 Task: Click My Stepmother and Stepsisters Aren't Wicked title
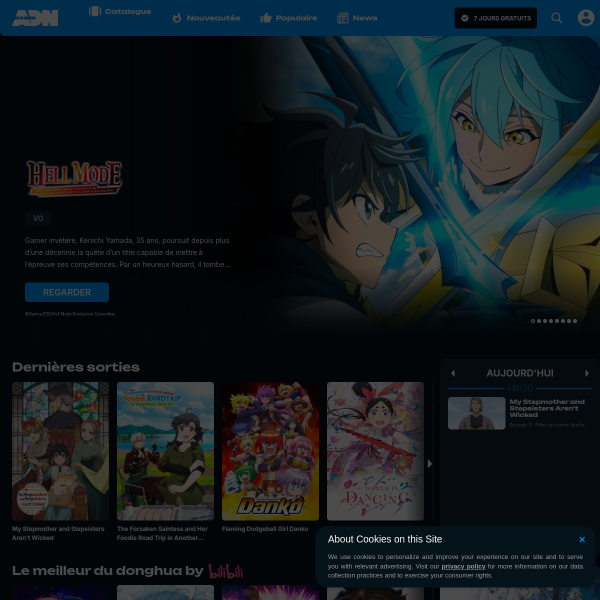click(x=58, y=533)
